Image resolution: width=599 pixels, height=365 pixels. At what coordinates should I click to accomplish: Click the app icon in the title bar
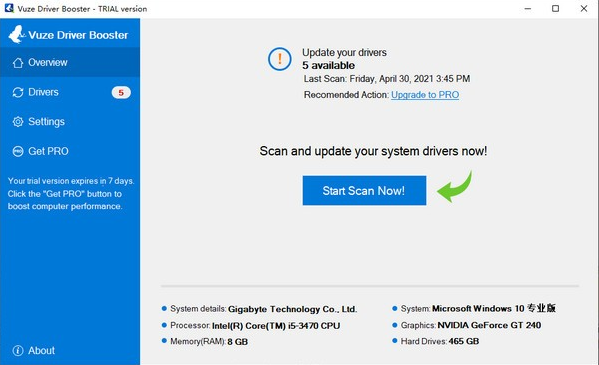click(9, 8)
